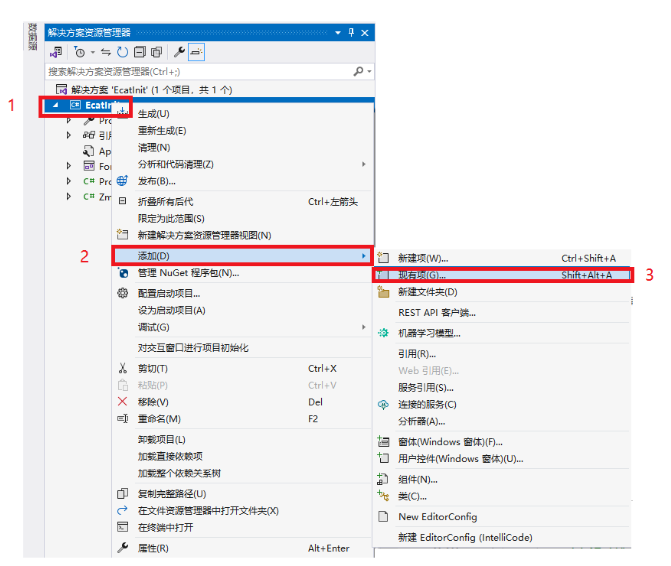Click the red X icon for 移除(V)

point(122,401)
